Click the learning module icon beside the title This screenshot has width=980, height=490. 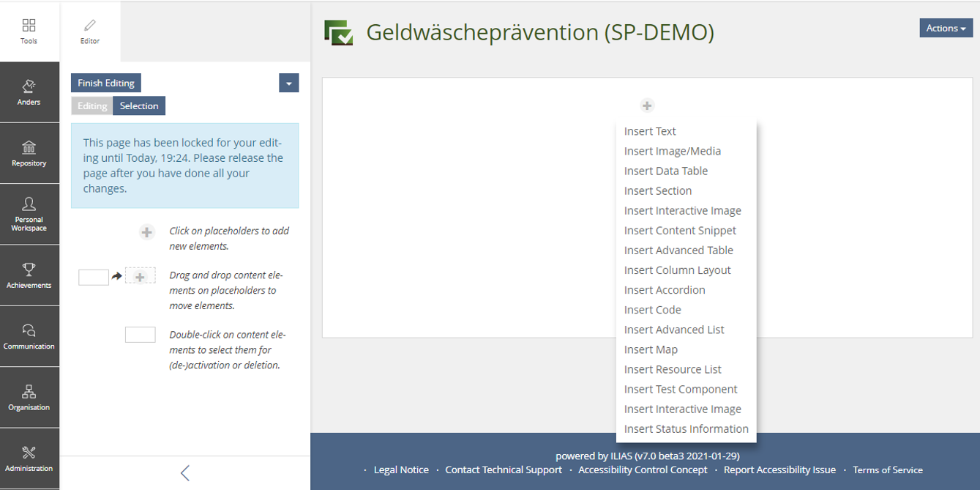pos(339,33)
